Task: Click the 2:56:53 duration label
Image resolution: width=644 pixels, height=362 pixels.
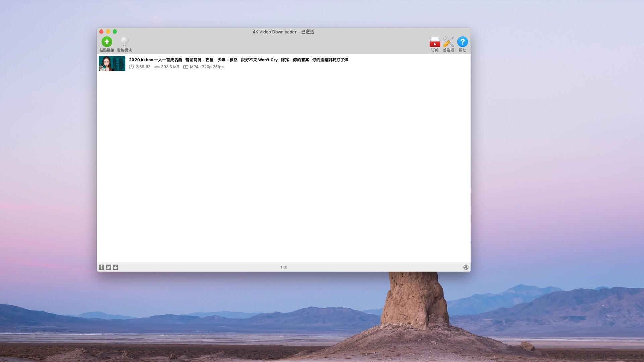Action: click(x=143, y=67)
